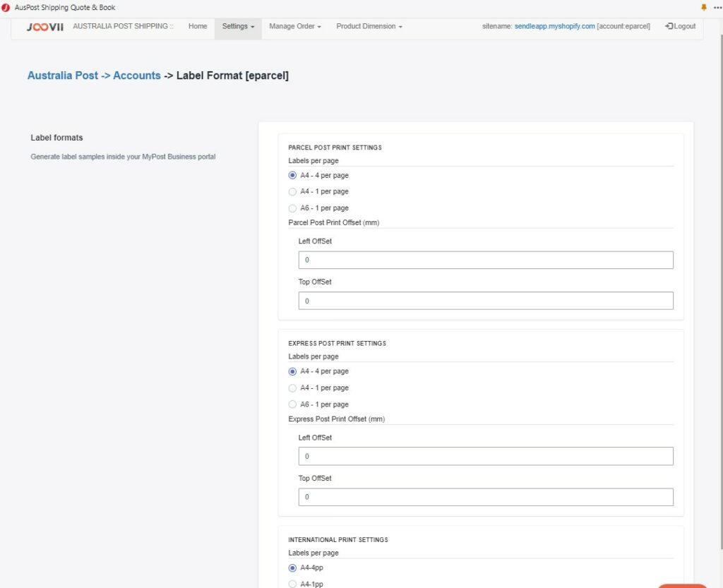Click the red AusPost app icon in the title bar
This screenshot has width=723, height=588.
click(6, 7)
